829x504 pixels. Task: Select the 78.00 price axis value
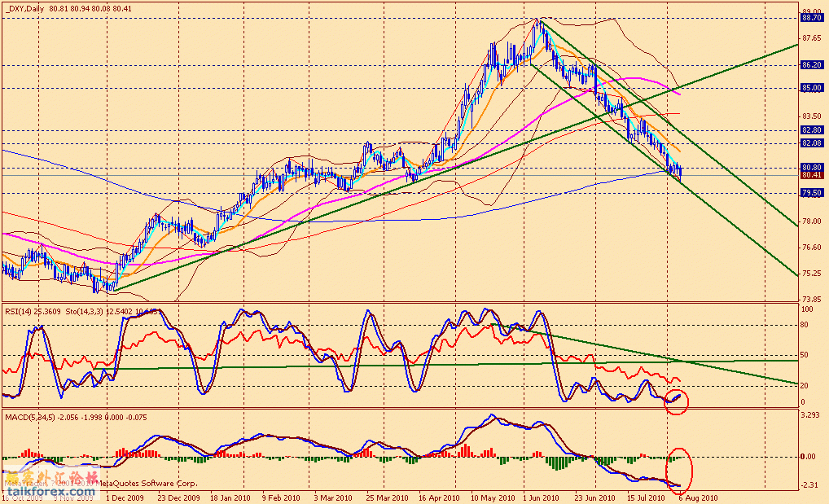point(812,221)
